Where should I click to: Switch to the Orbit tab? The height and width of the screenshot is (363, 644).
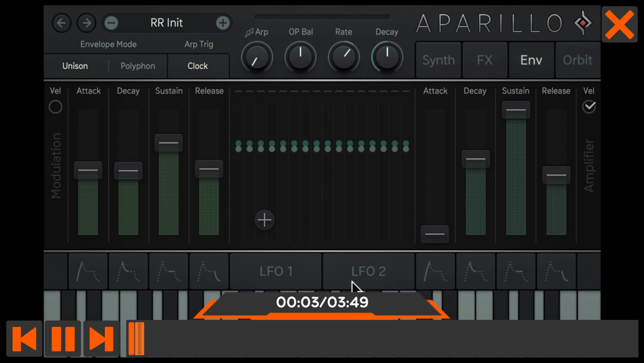point(578,60)
